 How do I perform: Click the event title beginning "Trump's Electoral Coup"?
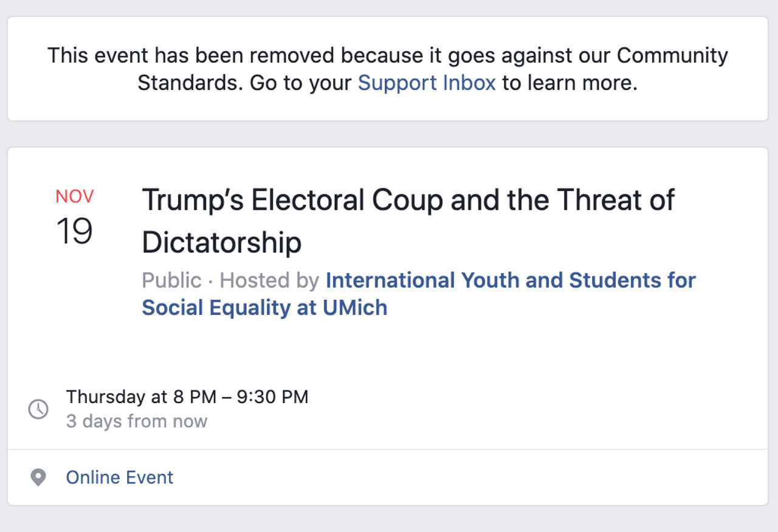click(x=407, y=200)
